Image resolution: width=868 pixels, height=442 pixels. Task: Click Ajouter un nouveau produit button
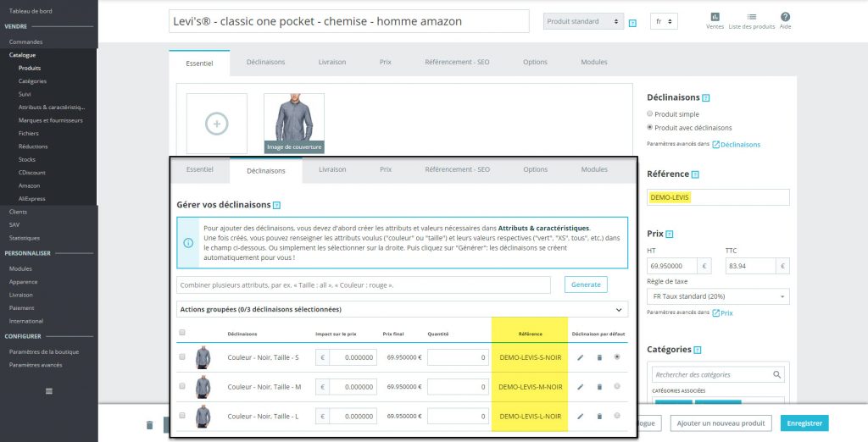click(721, 423)
